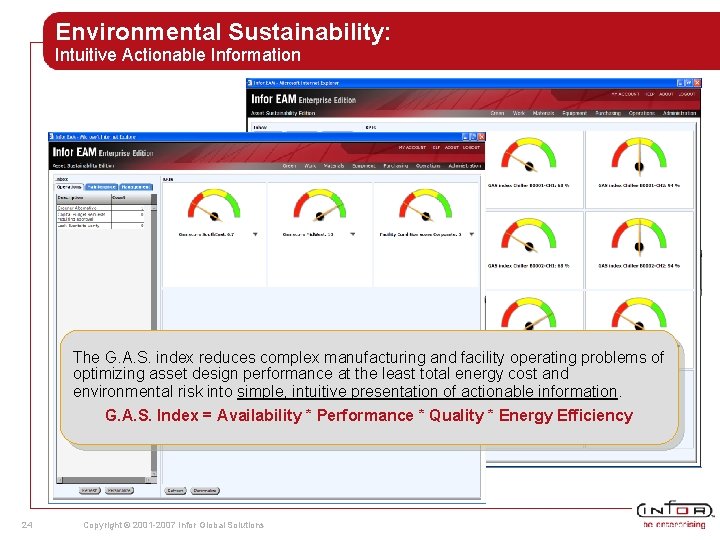Screen dimensions: 720x540
Task: Close the front Infor EAM window
Action: pyautogui.click(x=481, y=137)
